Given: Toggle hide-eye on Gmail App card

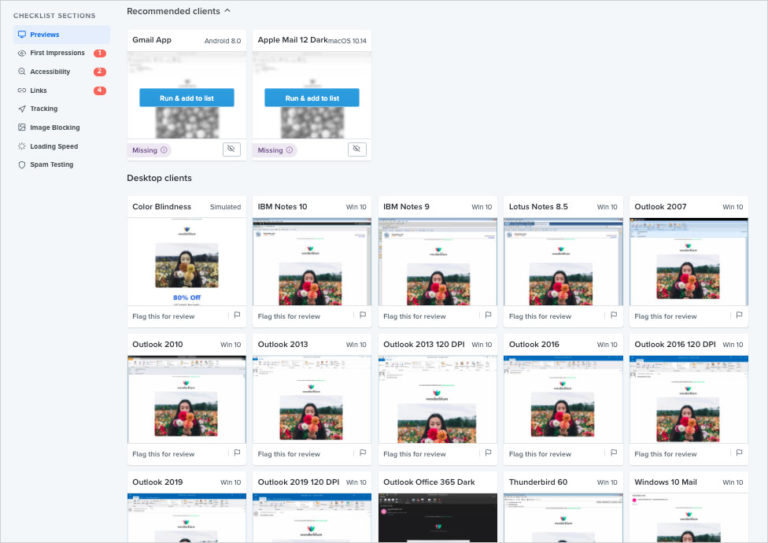Looking at the screenshot, I should 232,149.
